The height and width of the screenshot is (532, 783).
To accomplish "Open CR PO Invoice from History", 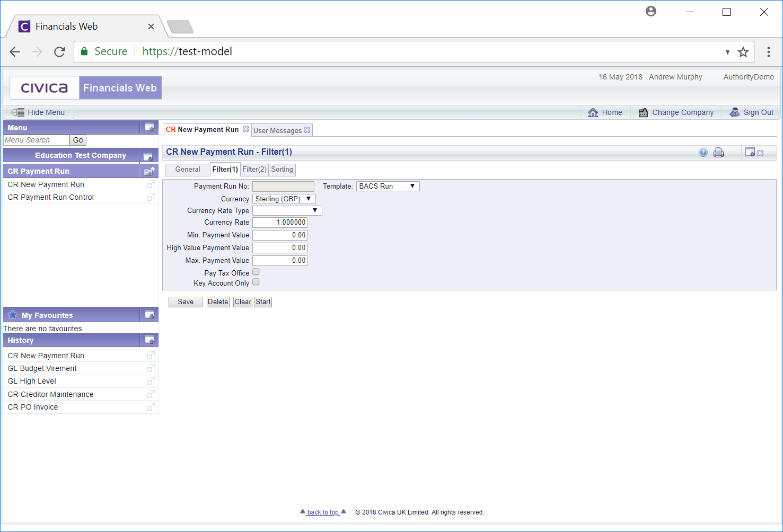I will point(33,407).
